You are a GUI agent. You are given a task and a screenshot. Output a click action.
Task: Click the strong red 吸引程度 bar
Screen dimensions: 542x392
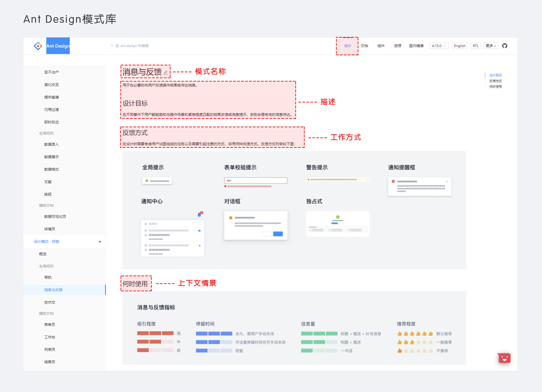(x=155, y=333)
